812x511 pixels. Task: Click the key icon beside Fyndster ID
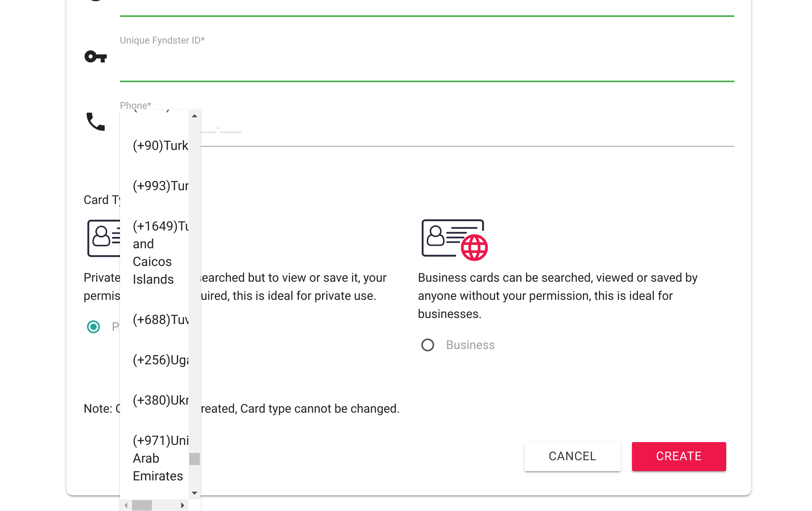click(x=95, y=57)
